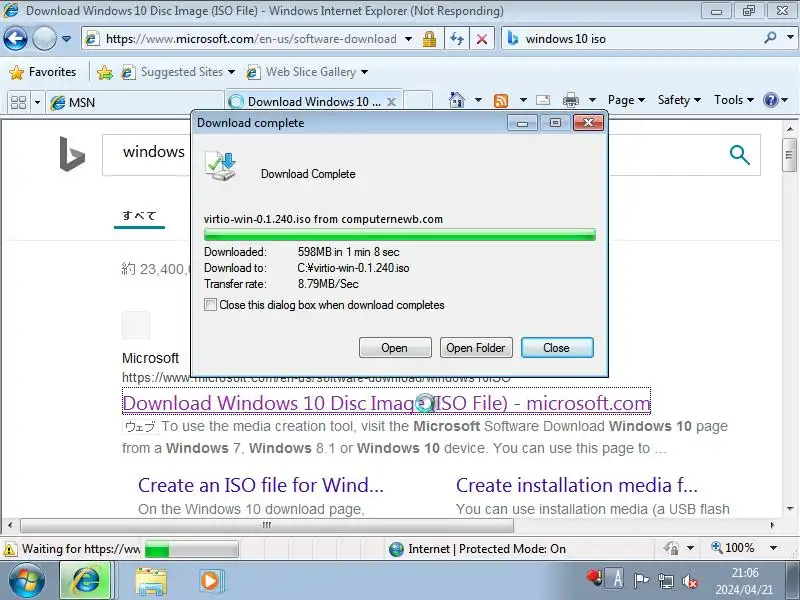
Task: Expand the Print options dropdown arrow
Action: (592, 100)
